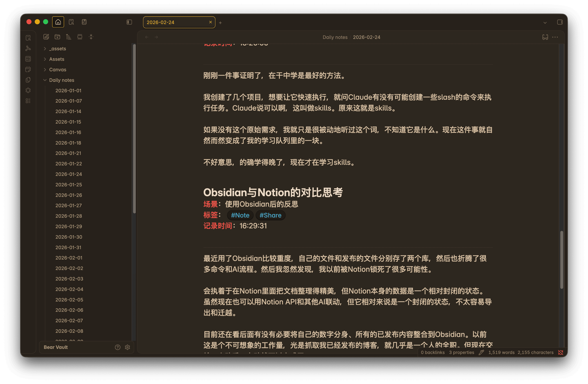The image size is (588, 384).
Task: Open the vault settings gear
Action: [x=127, y=347]
